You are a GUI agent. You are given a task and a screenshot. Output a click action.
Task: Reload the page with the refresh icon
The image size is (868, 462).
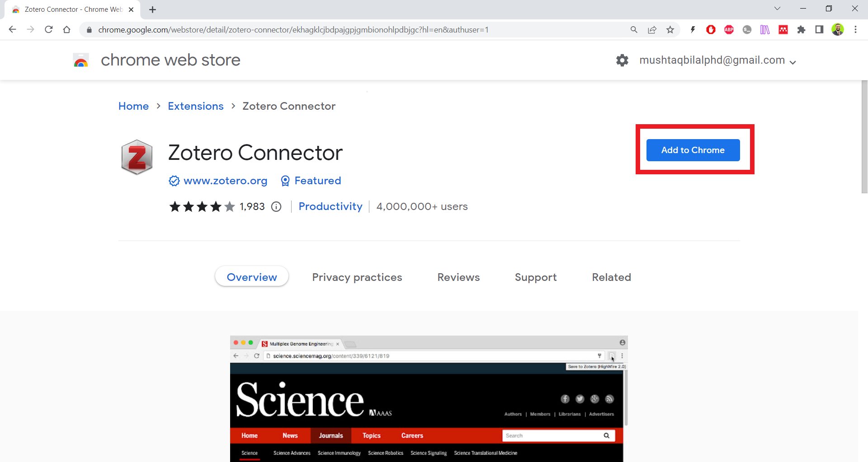(x=49, y=30)
